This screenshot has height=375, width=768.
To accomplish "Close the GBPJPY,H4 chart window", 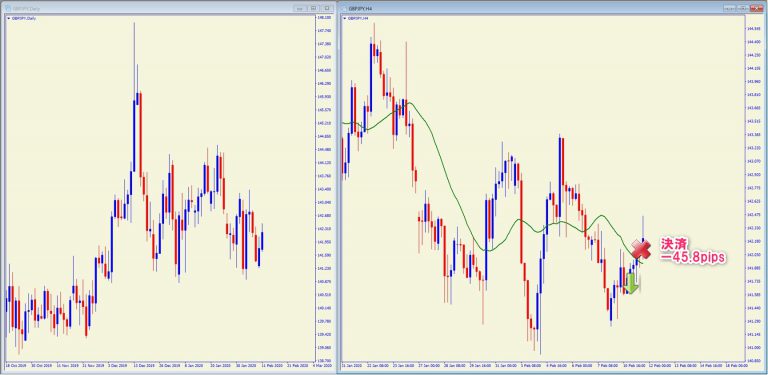I will (757, 8).
